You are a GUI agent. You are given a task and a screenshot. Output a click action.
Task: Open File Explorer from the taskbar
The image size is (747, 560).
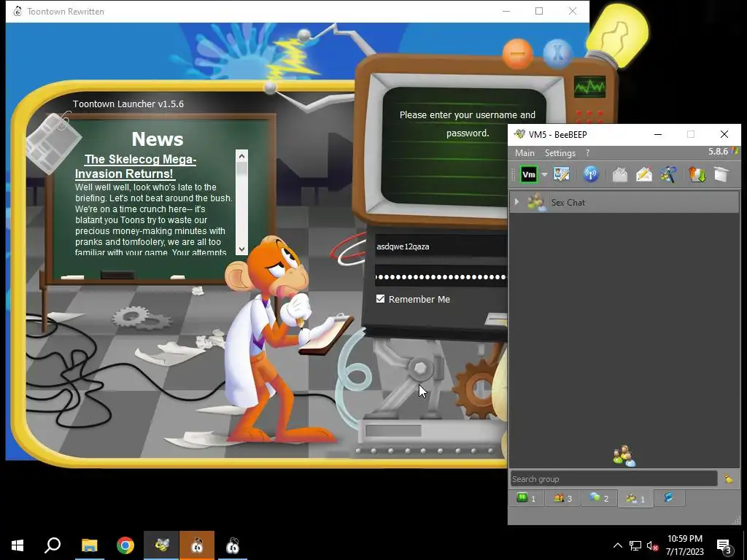[89, 545]
